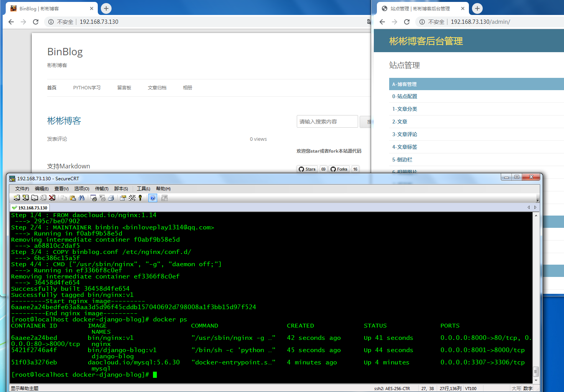Go back in the admin browser window
This screenshot has width=564, height=392.
click(x=382, y=22)
